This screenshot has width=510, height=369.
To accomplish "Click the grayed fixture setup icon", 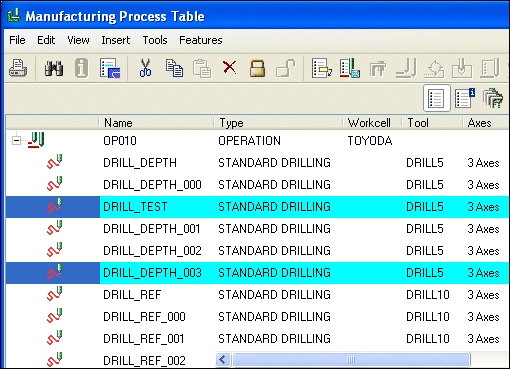I will (378, 68).
